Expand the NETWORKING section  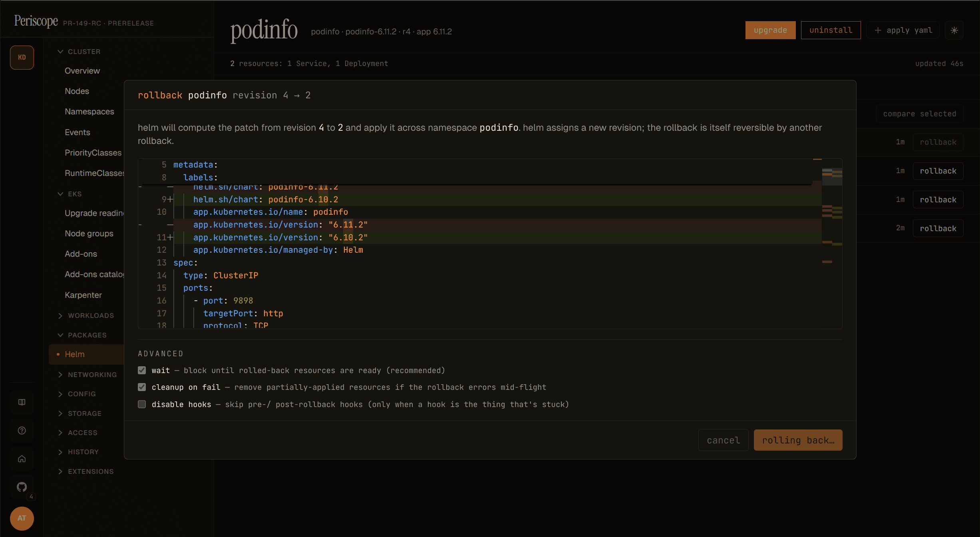point(87,375)
